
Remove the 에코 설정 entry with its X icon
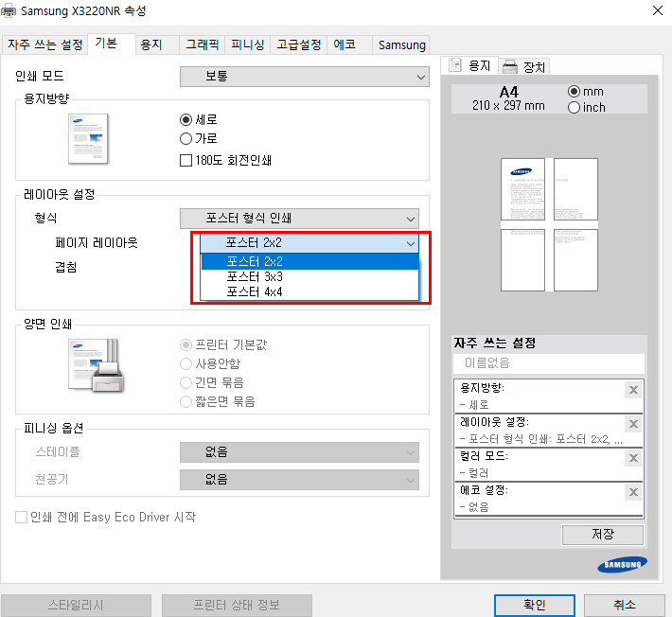tap(633, 492)
